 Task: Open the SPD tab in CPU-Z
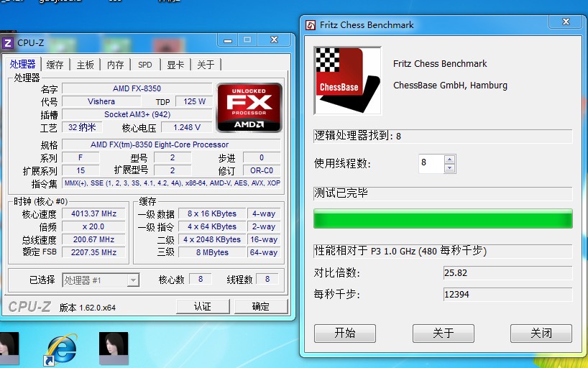pos(145,65)
